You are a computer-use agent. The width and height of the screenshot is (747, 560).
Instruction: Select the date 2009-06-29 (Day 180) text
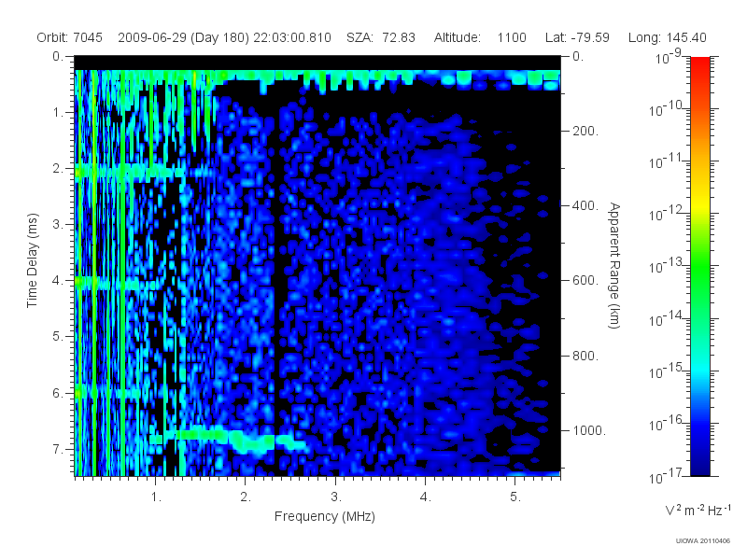click(x=183, y=37)
